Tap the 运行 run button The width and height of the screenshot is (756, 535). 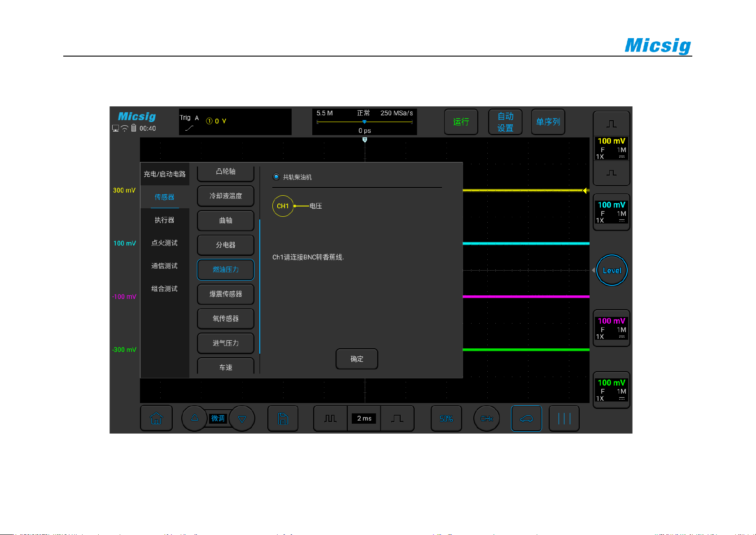click(x=461, y=122)
